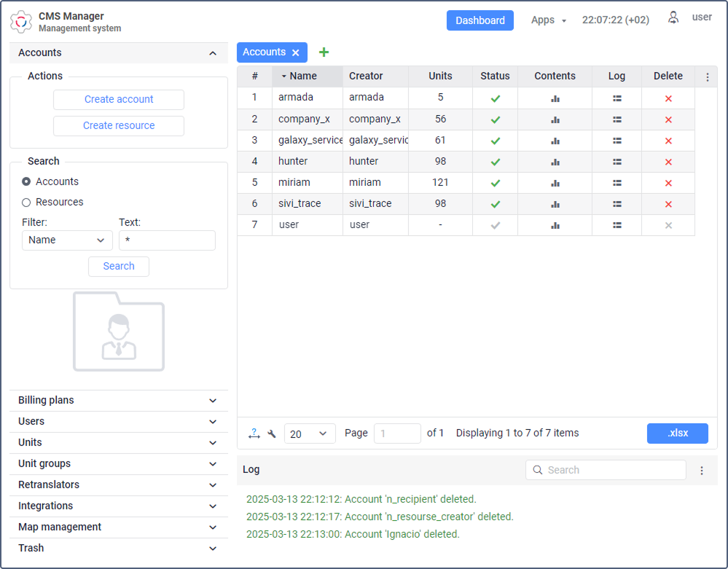Image resolution: width=728 pixels, height=569 pixels.
Task: Click the wrench settings icon near pagination
Action: point(272,433)
